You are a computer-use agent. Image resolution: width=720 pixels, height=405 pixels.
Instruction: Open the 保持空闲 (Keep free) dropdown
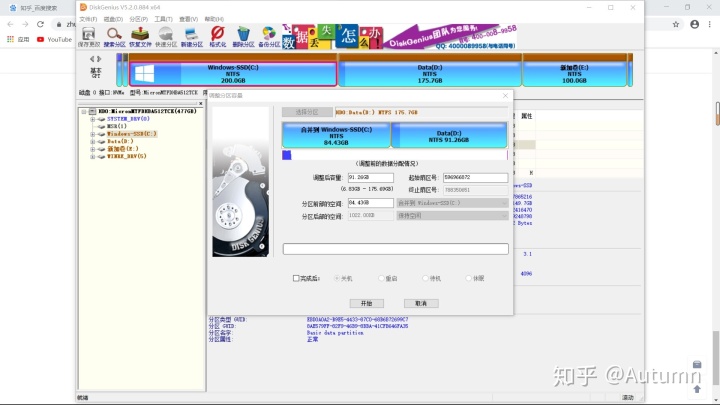[452, 215]
